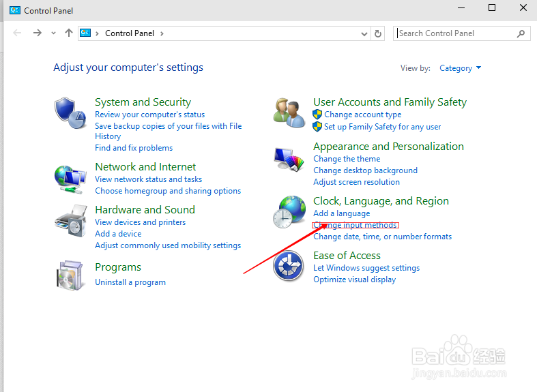The image size is (537, 392).
Task: Open the View by Category dropdown
Action: [461, 68]
